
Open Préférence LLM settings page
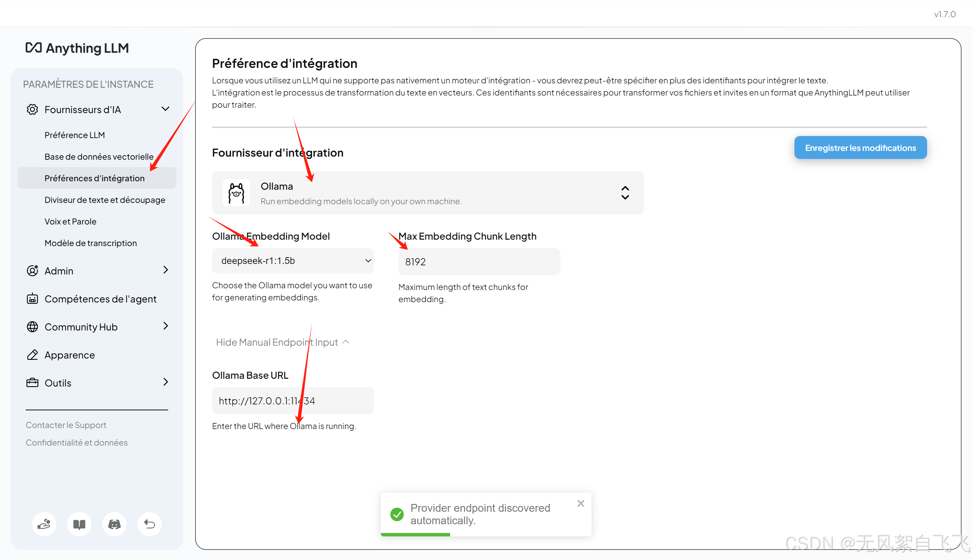pyautogui.click(x=75, y=135)
